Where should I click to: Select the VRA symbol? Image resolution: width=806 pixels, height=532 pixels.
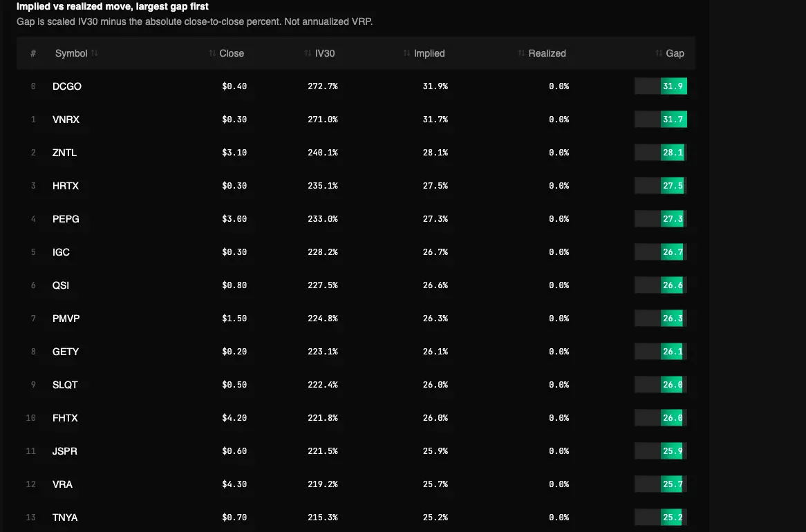point(62,484)
